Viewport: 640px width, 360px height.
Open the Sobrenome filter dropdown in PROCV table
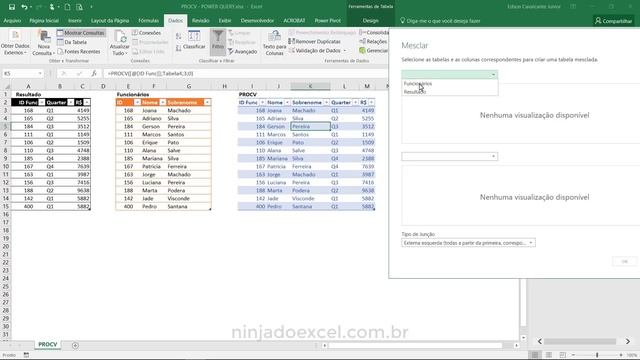click(326, 102)
